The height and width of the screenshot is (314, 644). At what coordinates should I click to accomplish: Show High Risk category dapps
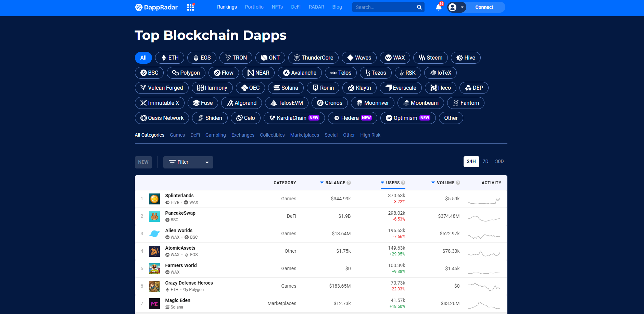click(370, 135)
